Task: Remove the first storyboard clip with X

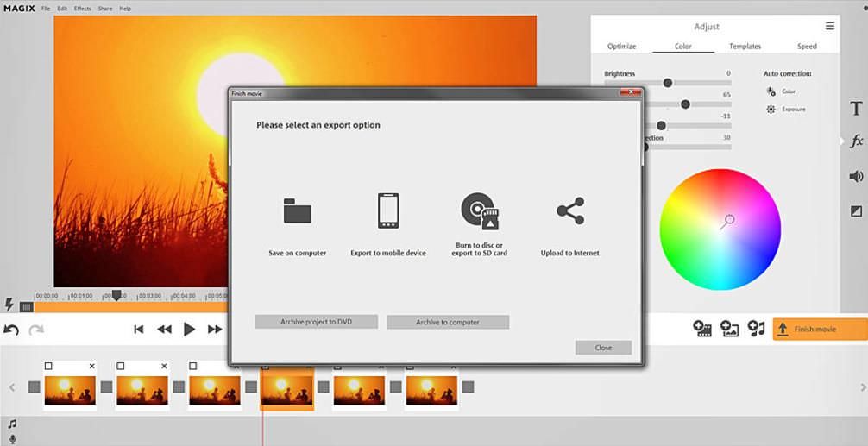Action: click(92, 367)
